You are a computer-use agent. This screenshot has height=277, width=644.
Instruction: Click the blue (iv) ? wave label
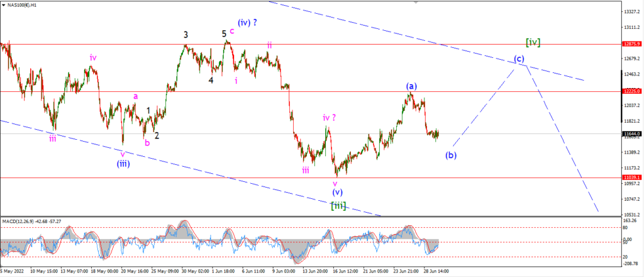point(247,23)
